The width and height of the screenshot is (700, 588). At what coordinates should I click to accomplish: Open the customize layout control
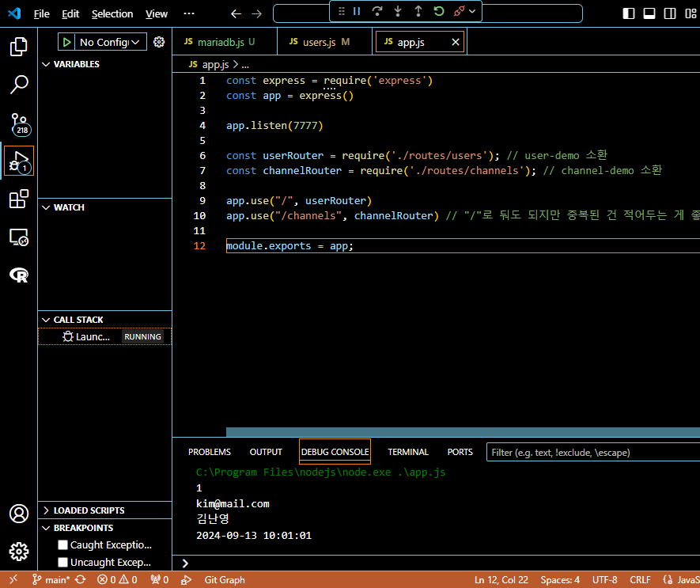(x=691, y=13)
